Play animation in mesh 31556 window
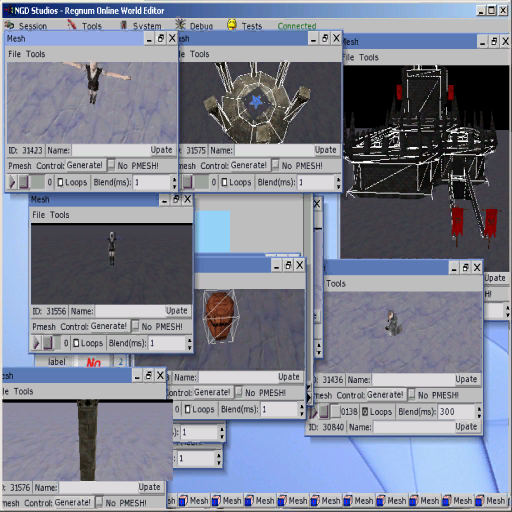This screenshot has width=512, height=512. [x=36, y=343]
